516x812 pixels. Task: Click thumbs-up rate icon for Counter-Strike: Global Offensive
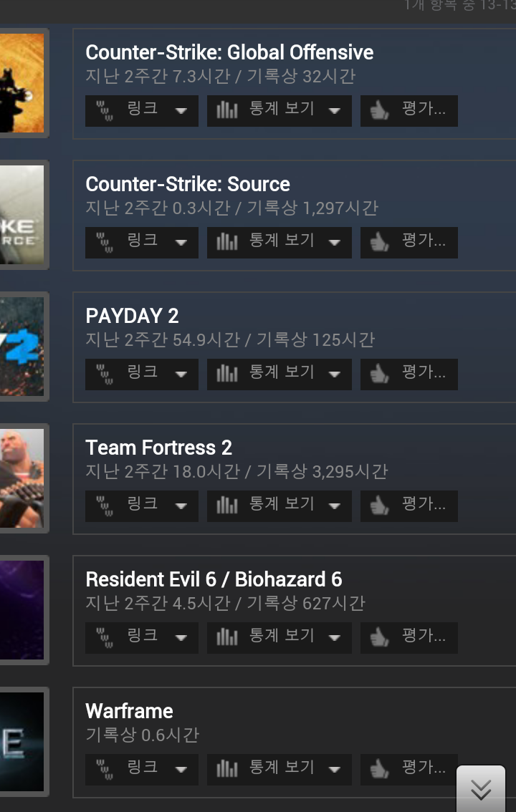pos(380,110)
